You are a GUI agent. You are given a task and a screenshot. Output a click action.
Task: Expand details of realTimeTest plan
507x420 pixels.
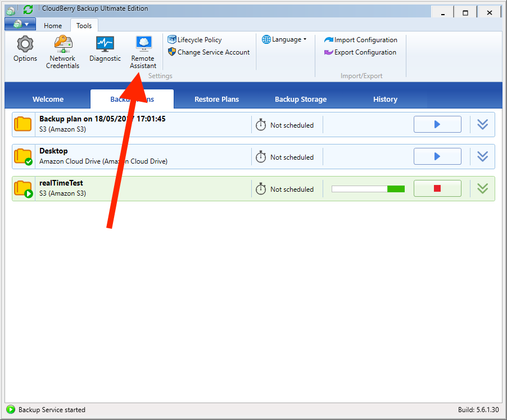483,188
